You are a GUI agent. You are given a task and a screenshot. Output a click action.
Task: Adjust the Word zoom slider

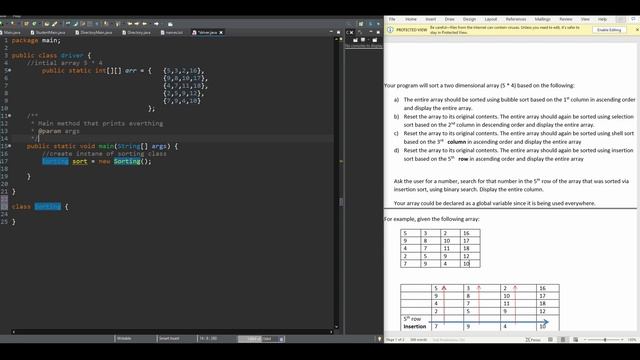tap(604, 340)
